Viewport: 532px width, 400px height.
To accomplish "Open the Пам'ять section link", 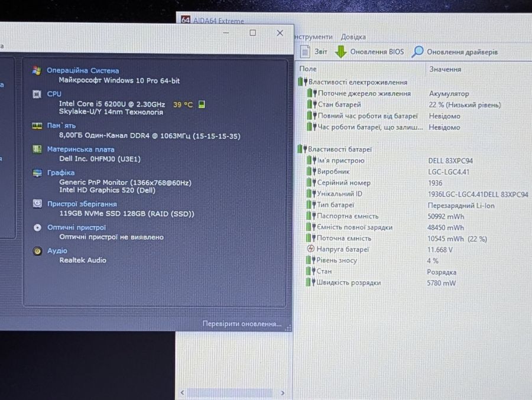I will (x=61, y=125).
